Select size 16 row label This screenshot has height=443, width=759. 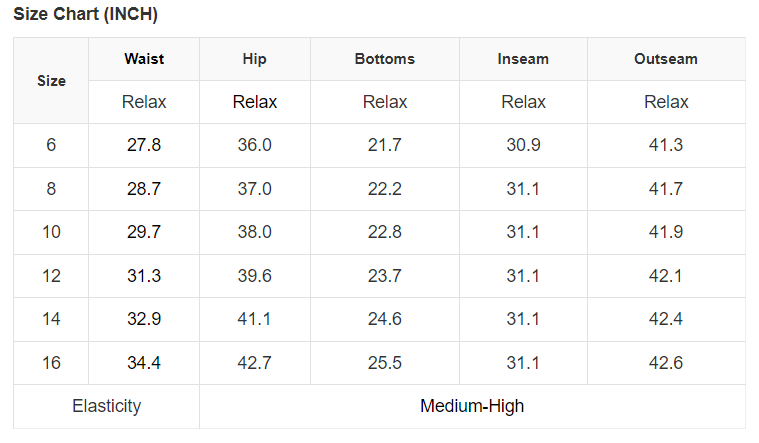tap(51, 363)
